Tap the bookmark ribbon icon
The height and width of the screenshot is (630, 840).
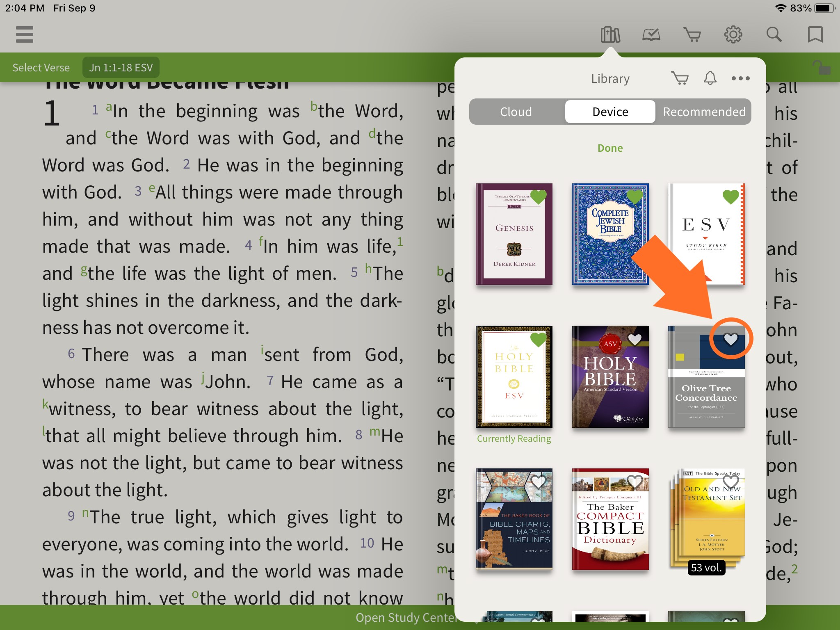click(x=815, y=35)
